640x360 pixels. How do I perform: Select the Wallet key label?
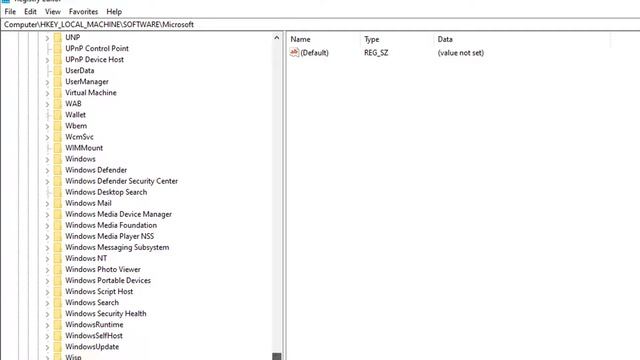click(x=76, y=115)
